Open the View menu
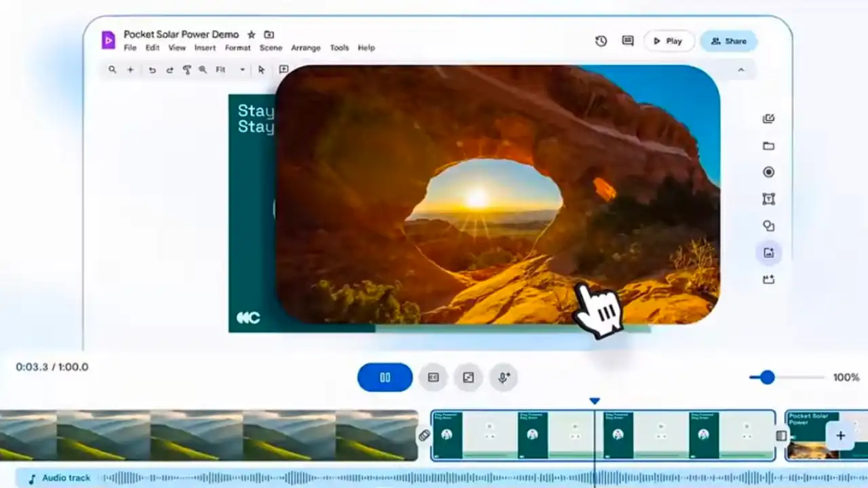868x488 pixels. [x=177, y=48]
